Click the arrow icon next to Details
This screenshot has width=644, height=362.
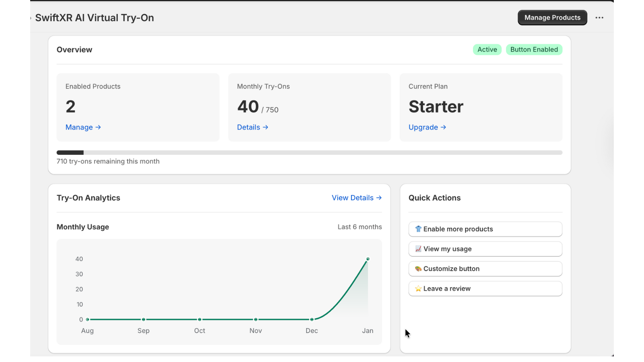pyautogui.click(x=266, y=127)
